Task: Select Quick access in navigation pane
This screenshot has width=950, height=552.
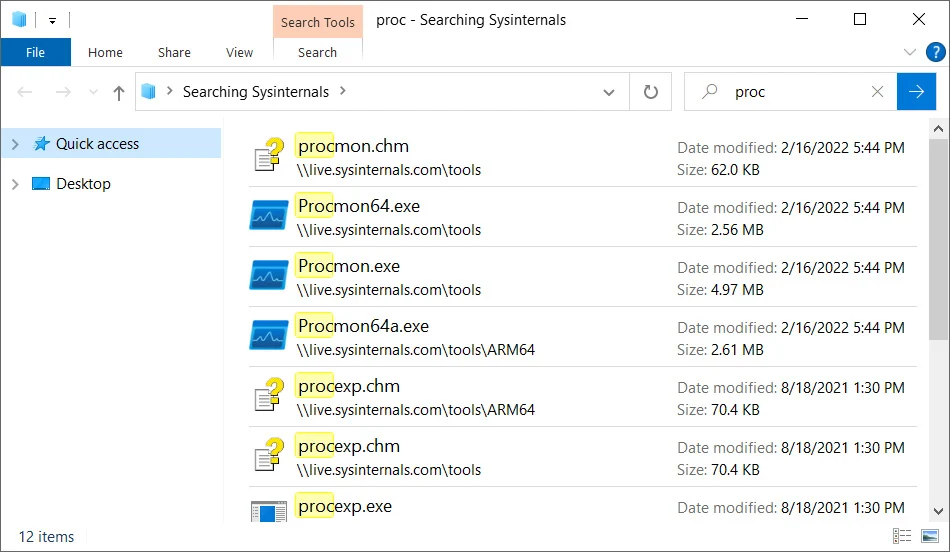Action: (111, 144)
